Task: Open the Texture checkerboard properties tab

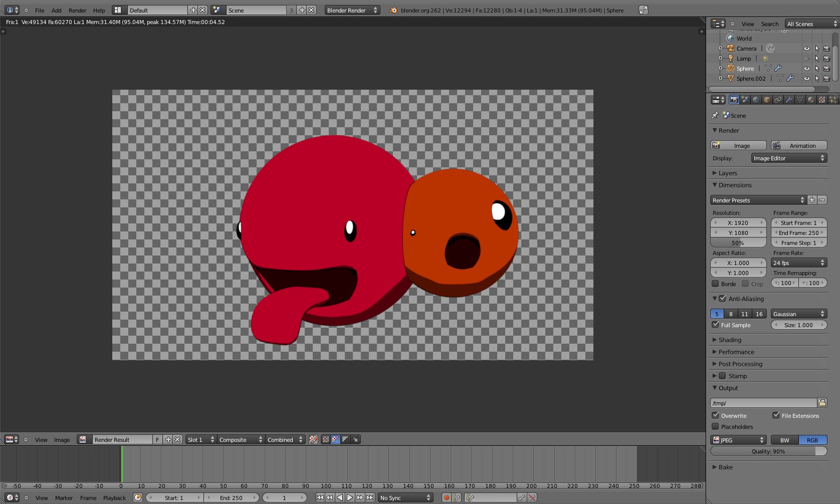Action: click(x=822, y=100)
